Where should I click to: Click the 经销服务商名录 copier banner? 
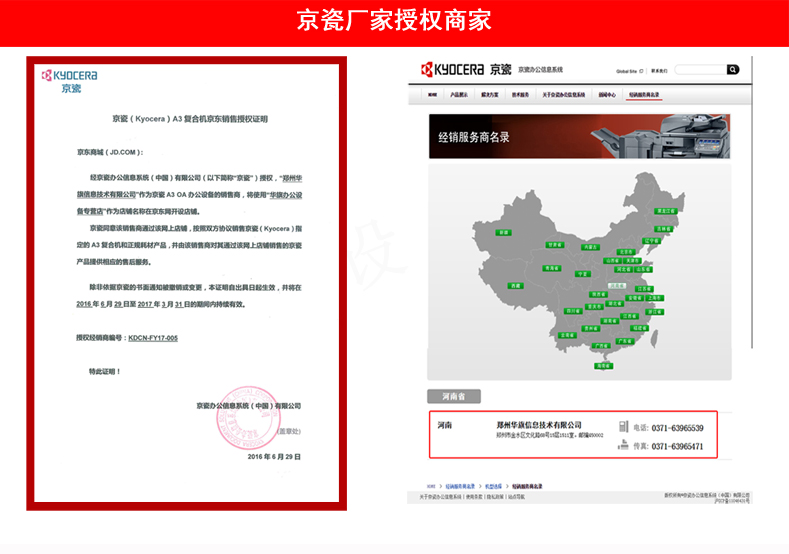point(579,136)
